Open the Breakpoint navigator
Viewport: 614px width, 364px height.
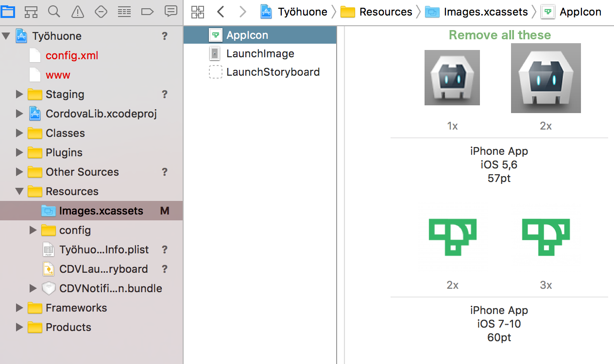[x=147, y=12]
